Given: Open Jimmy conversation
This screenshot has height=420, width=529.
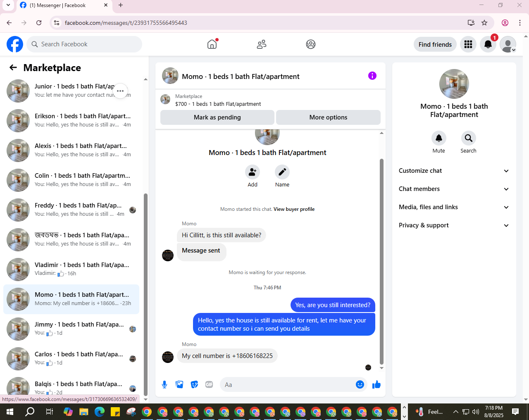Looking at the screenshot, I should tap(71, 329).
